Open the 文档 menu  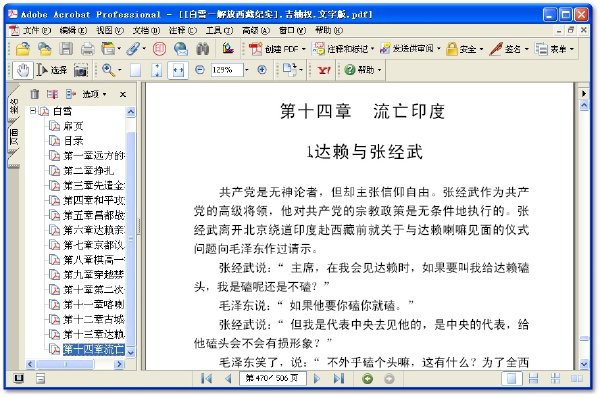click(146, 30)
